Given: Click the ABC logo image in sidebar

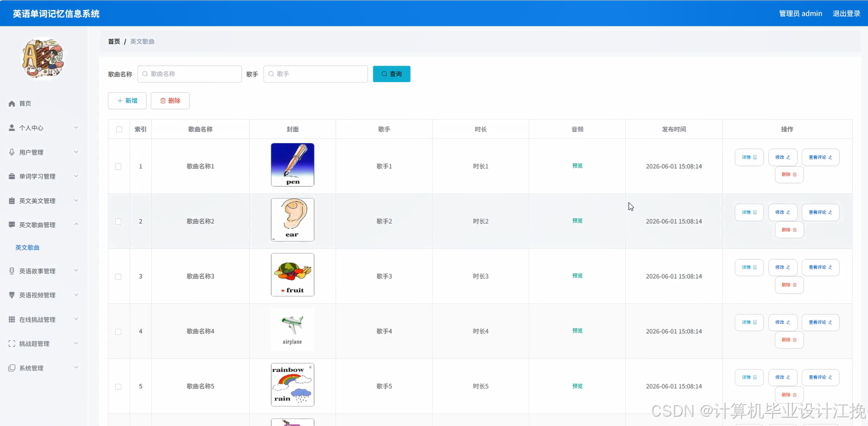Looking at the screenshot, I should [x=43, y=59].
